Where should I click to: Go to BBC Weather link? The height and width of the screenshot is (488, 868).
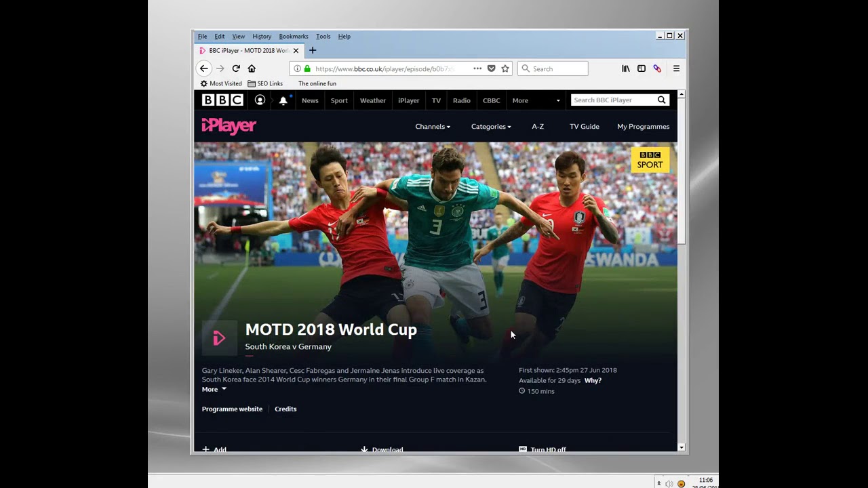[373, 100]
